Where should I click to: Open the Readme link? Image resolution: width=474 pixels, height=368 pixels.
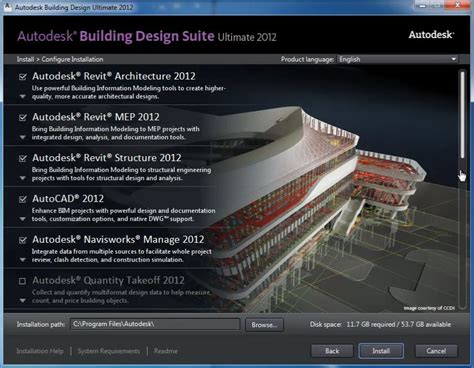(166, 351)
